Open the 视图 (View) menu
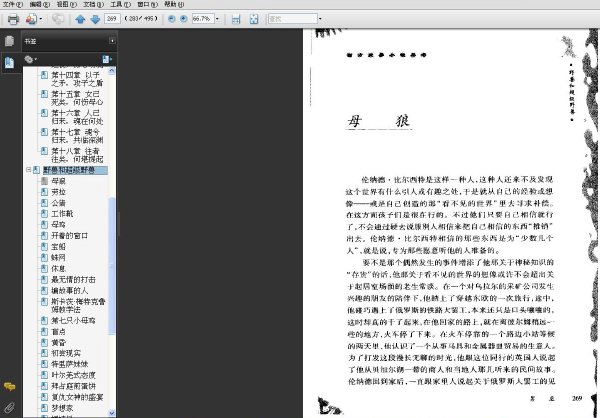 [67, 4]
